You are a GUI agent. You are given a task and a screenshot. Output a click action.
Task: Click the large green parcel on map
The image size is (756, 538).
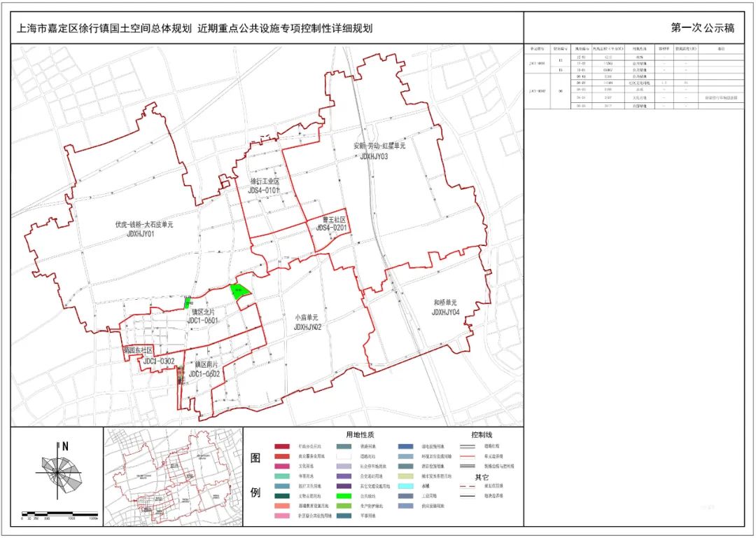(239, 291)
